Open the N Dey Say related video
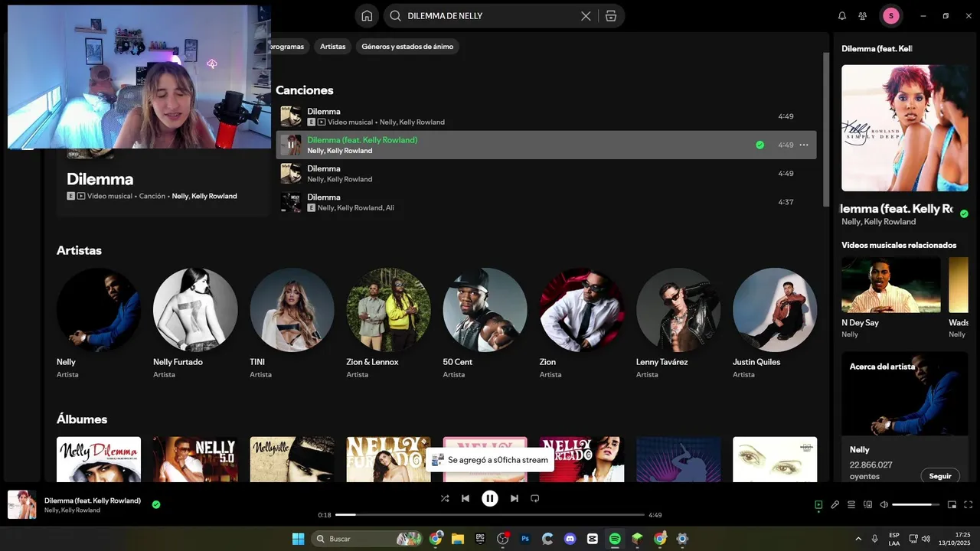 coord(891,297)
